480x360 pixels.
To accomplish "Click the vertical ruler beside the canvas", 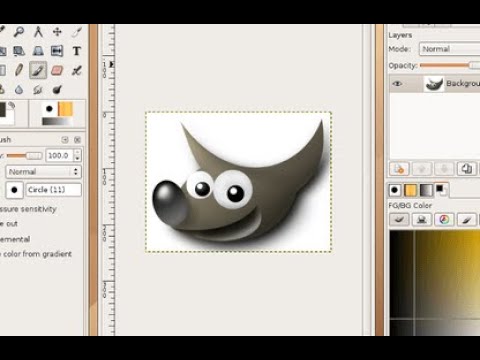I will tap(108, 180).
